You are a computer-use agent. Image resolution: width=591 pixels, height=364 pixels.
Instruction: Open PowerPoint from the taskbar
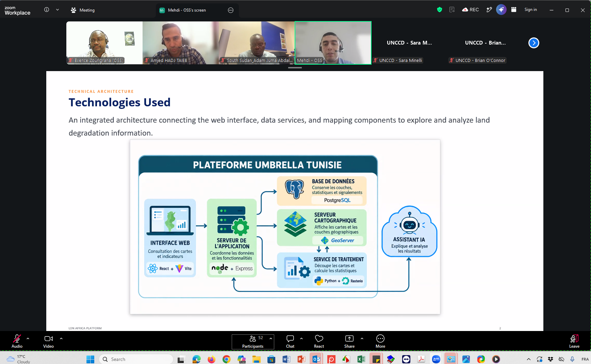pyautogui.click(x=301, y=359)
